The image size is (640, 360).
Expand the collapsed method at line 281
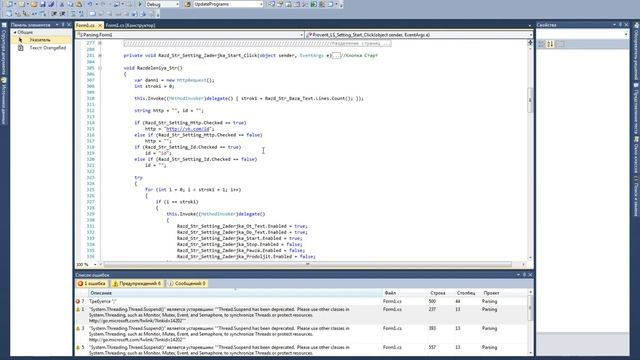[100, 56]
